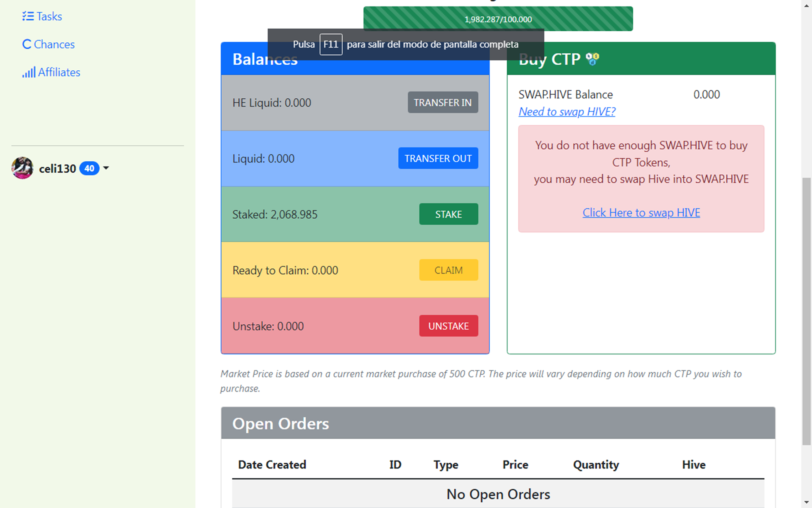This screenshot has width=812, height=508.
Task: Click the TRANSFER OUT button
Action: coord(438,158)
